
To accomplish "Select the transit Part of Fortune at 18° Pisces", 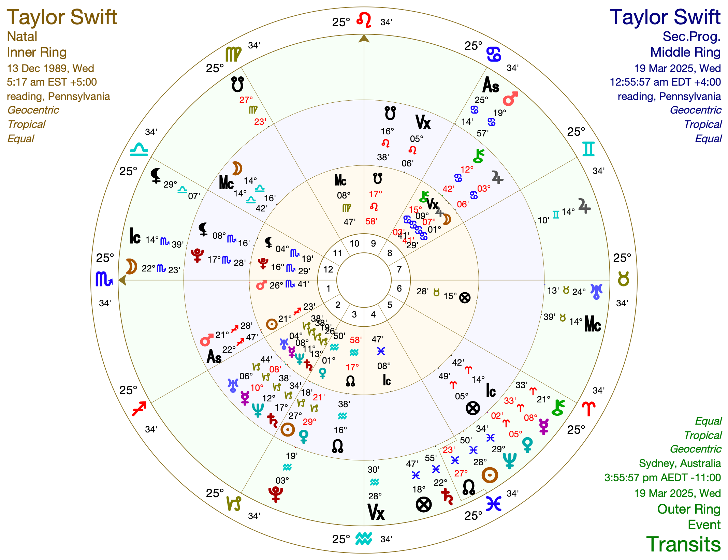I will coord(424,504).
